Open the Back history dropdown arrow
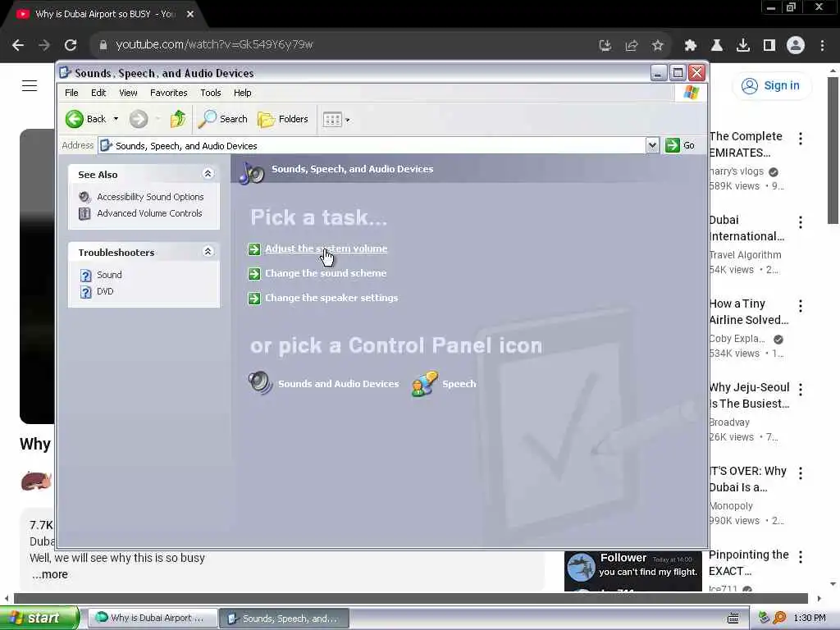 (x=116, y=119)
